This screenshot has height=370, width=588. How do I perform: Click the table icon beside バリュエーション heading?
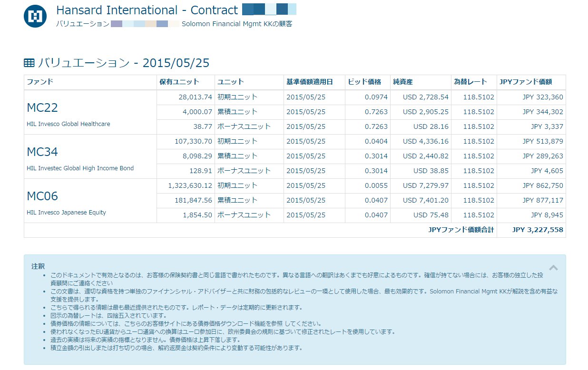pos(29,63)
